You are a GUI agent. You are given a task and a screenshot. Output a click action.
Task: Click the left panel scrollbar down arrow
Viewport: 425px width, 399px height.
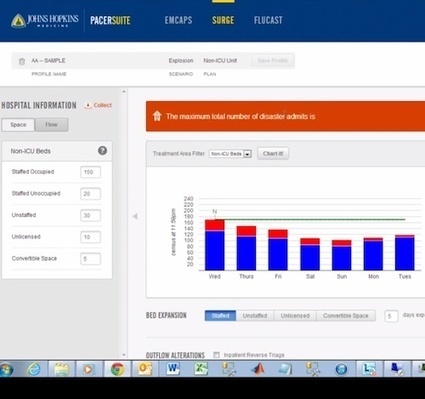[124, 355]
